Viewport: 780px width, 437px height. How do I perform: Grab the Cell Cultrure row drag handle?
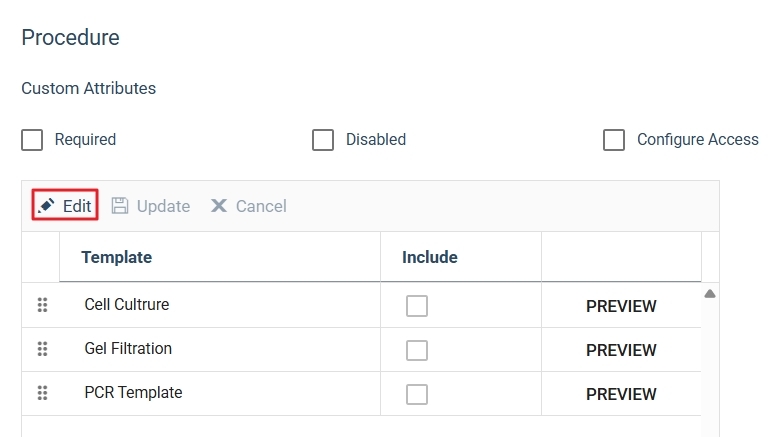pos(42,305)
